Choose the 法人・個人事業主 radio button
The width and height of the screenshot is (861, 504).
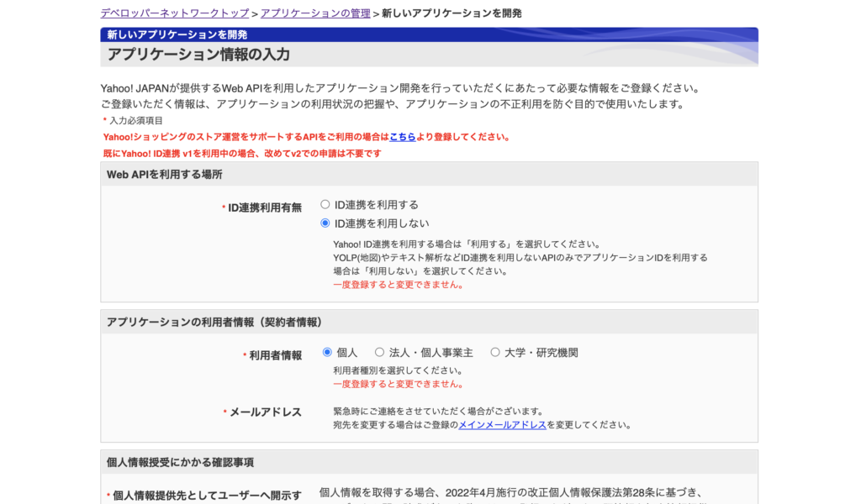(x=379, y=353)
